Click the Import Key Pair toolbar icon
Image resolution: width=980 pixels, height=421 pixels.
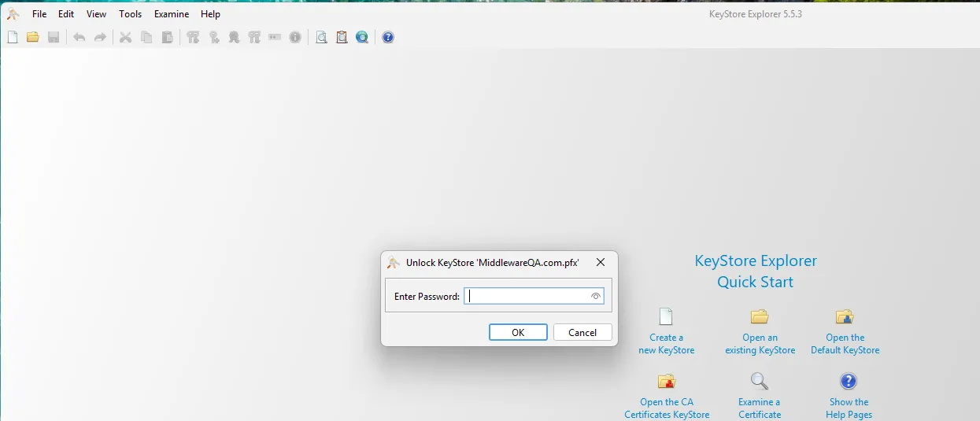(254, 37)
